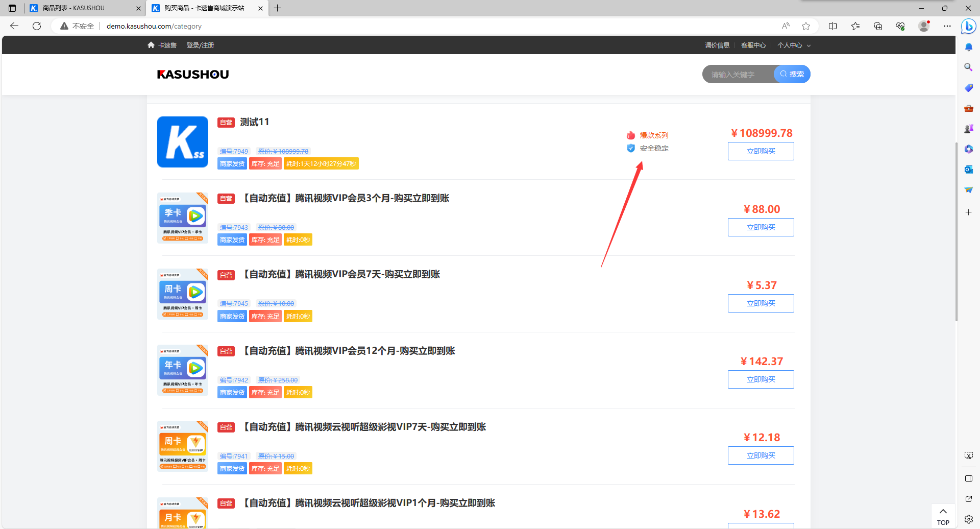980x529 pixels.
Task: Open sidebar search tool
Action: point(968,67)
